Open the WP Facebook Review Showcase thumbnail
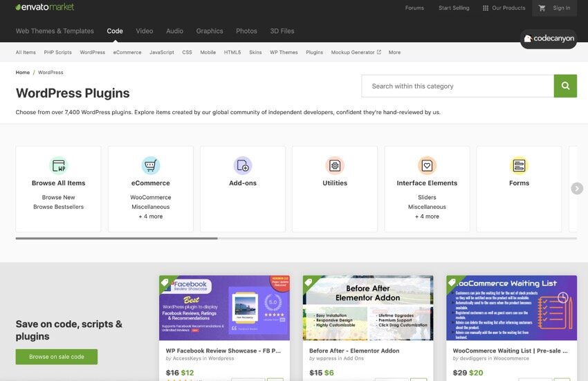The height and width of the screenshot is (381, 588). point(224,308)
